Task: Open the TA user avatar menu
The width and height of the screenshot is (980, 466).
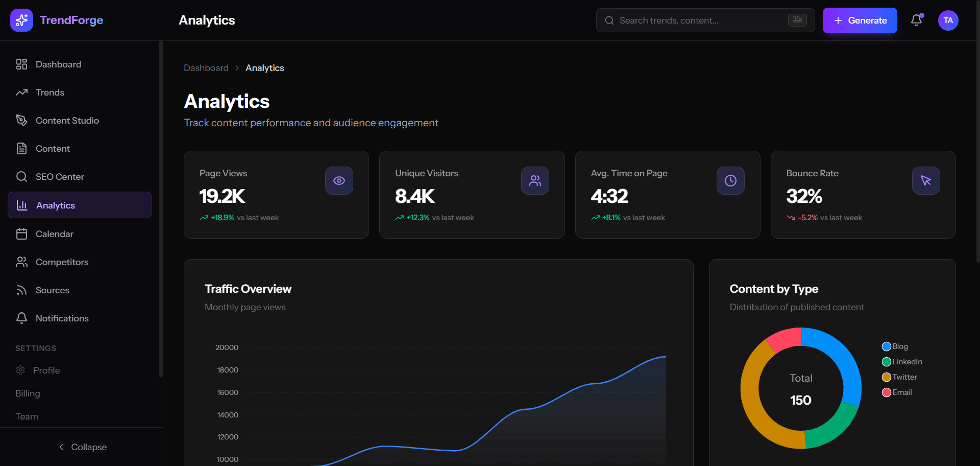Action: coord(948,20)
